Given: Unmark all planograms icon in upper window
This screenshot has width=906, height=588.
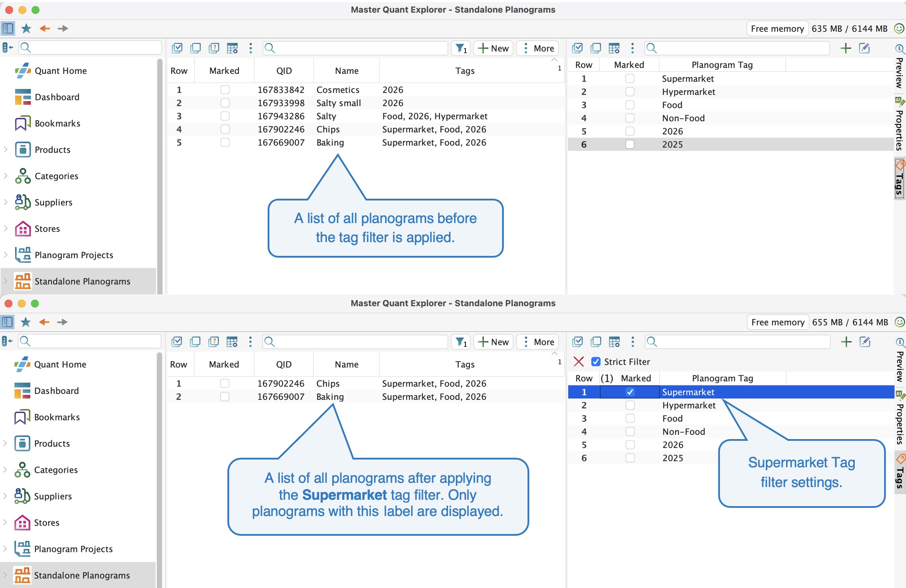Looking at the screenshot, I should (196, 48).
